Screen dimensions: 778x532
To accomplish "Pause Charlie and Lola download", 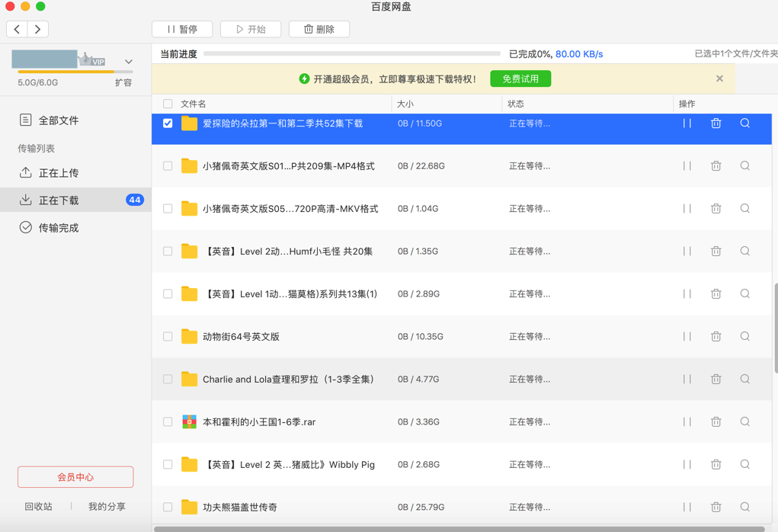I will (x=687, y=379).
